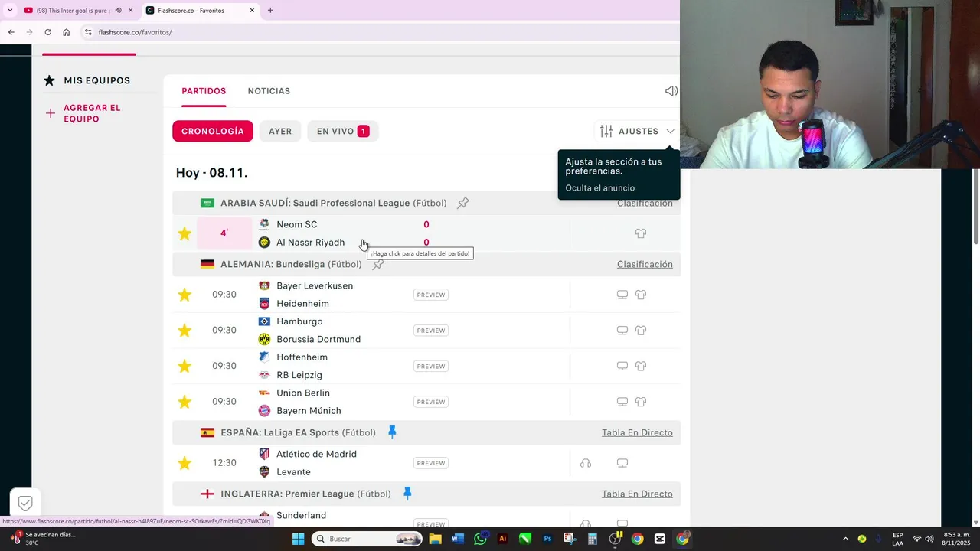Open the browser home button

pos(66,32)
